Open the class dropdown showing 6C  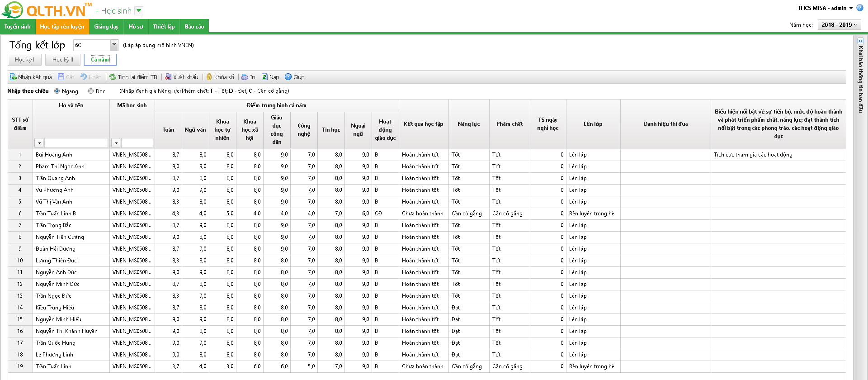(x=114, y=45)
